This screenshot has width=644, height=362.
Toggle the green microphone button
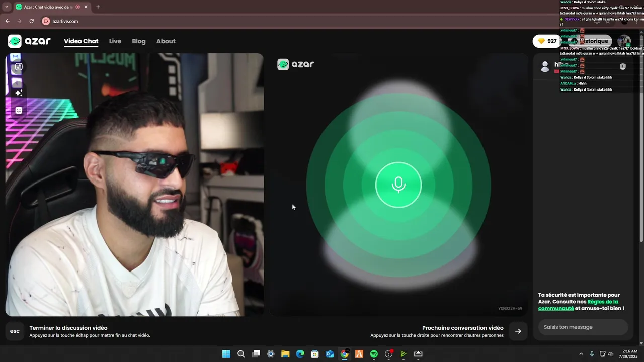coord(398,185)
